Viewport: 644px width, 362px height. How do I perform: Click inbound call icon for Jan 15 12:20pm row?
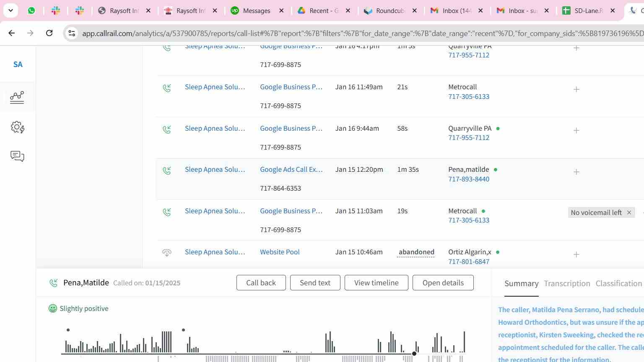tap(167, 171)
